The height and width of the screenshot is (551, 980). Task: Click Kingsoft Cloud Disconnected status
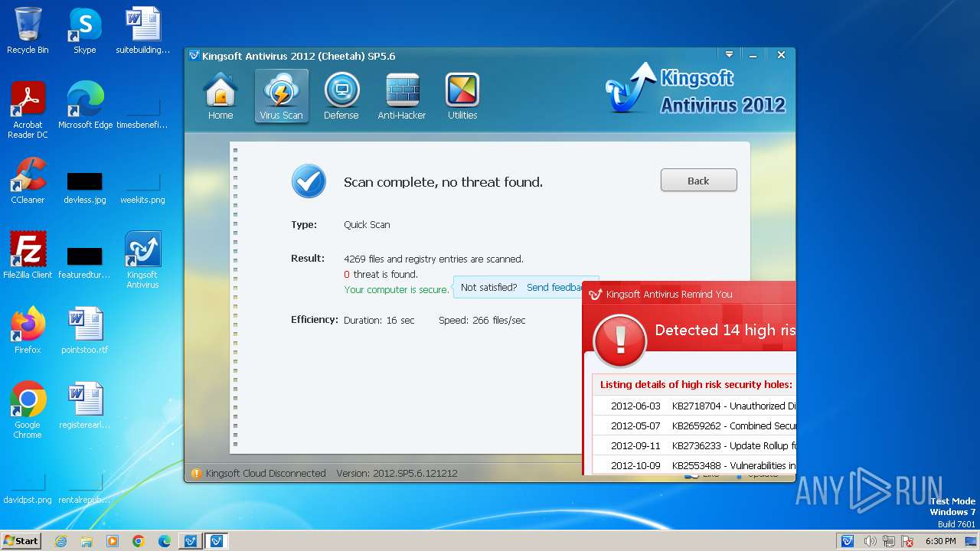[x=266, y=474]
